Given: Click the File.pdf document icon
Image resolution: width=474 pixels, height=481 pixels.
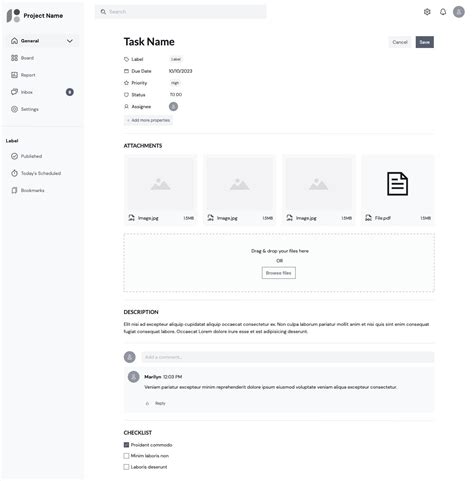Looking at the screenshot, I should pyautogui.click(x=397, y=184).
